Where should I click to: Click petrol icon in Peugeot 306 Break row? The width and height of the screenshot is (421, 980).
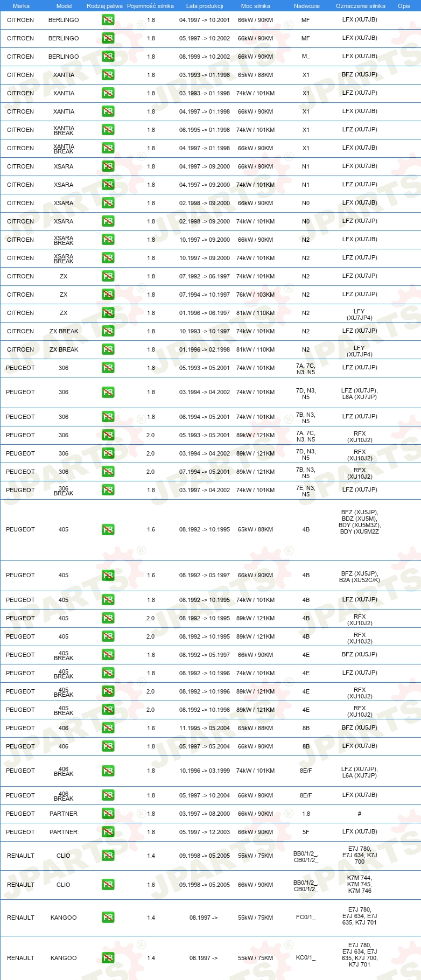coord(108,490)
